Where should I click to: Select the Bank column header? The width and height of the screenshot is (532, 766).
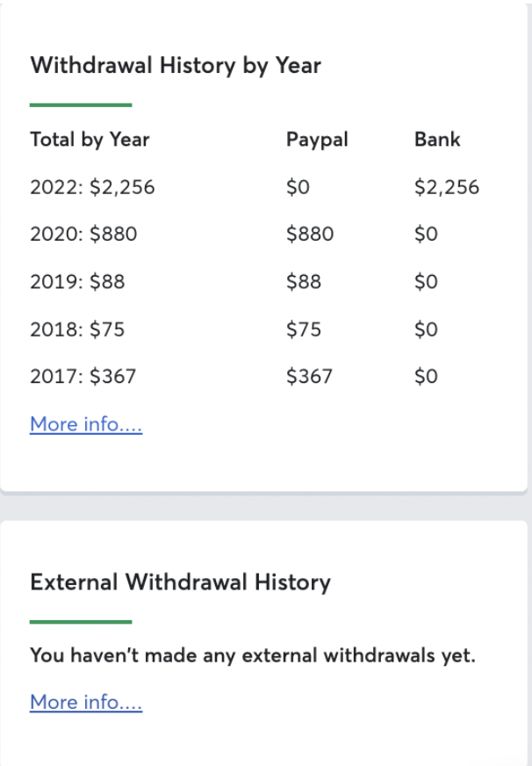coord(437,139)
